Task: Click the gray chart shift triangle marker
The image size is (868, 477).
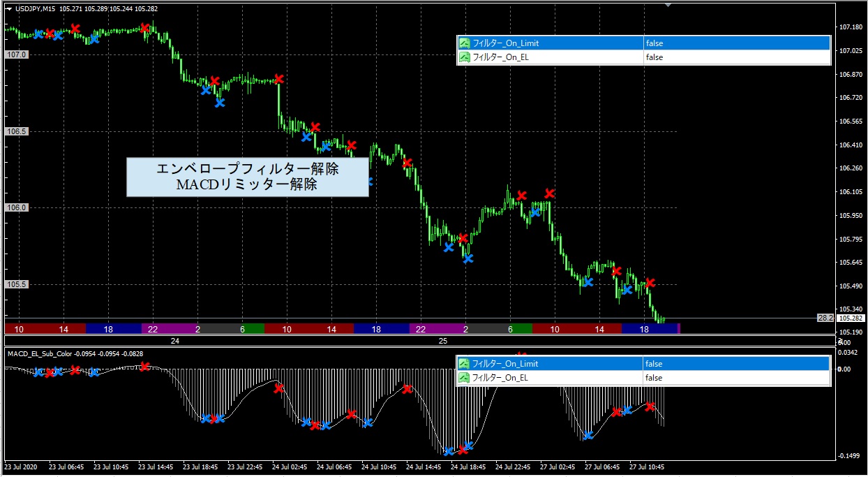Action: click(669, 6)
